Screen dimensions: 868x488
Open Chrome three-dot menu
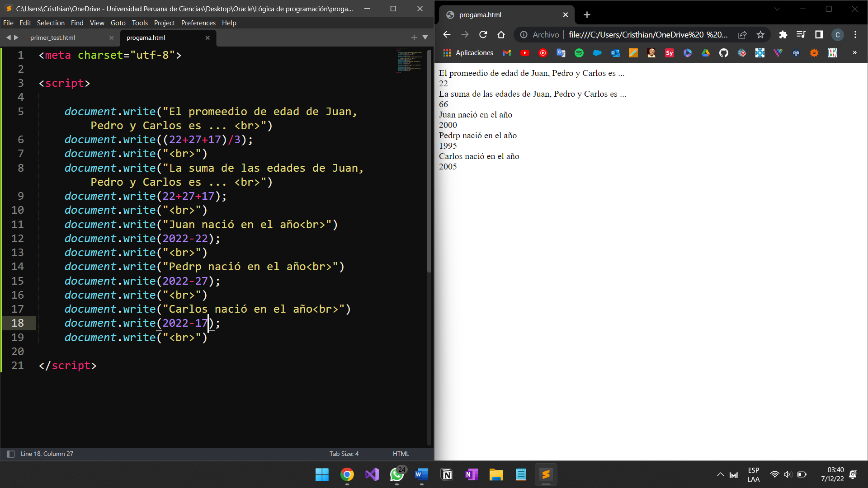(x=855, y=35)
